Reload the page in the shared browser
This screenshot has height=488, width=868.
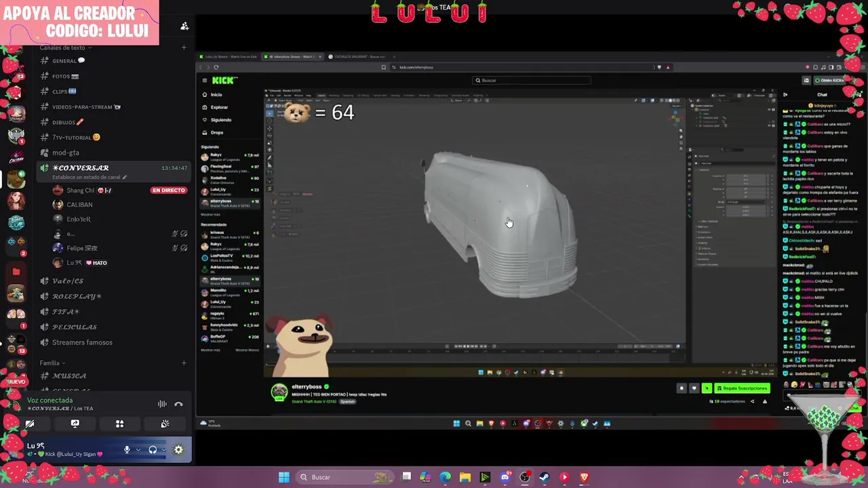tap(216, 67)
